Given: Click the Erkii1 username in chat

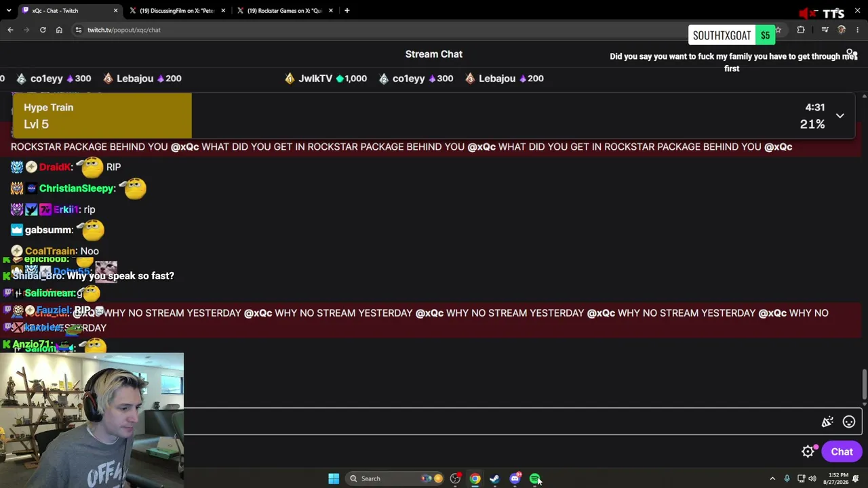Looking at the screenshot, I should [66, 209].
